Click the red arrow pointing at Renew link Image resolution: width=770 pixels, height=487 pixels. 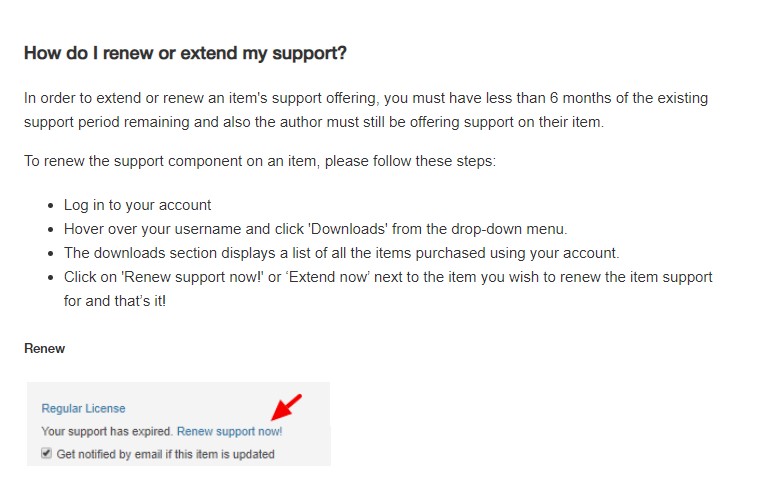tap(286, 407)
